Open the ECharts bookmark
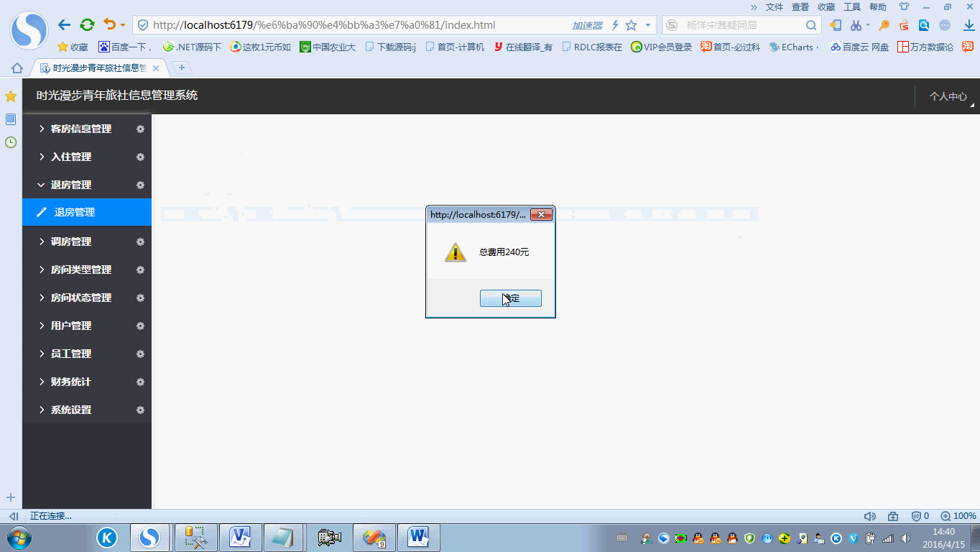Screen dimensions: 980x552 [794, 47]
